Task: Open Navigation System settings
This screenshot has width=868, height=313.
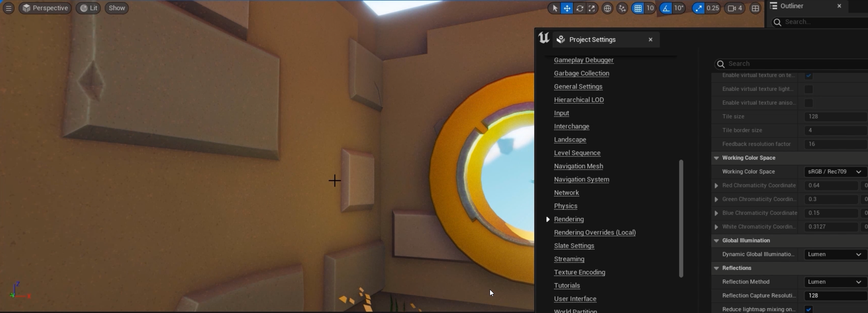Action: 581,179
